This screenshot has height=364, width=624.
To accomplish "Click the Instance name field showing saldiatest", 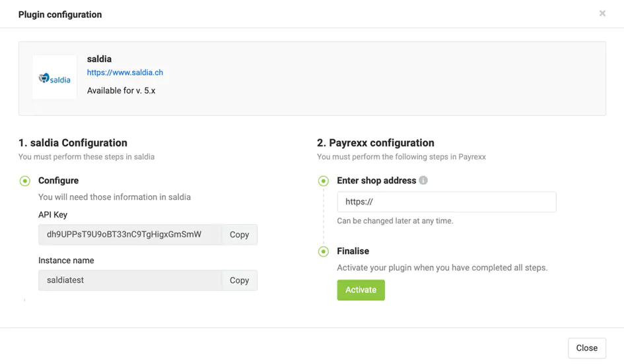I will [129, 280].
